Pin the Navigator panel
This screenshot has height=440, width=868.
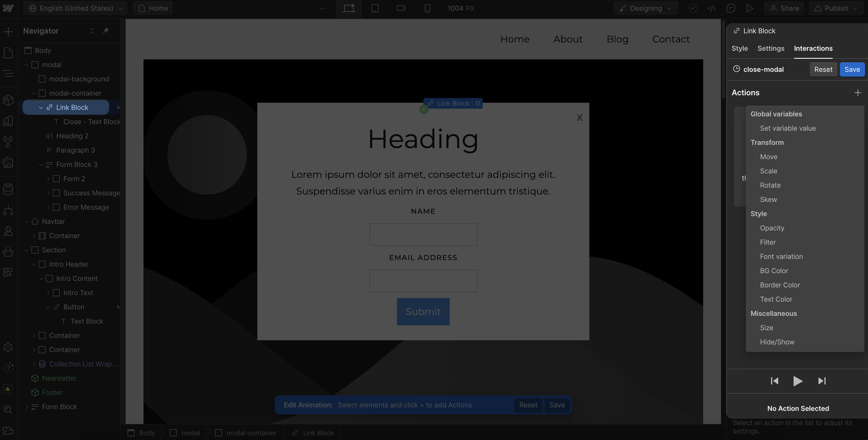click(106, 31)
